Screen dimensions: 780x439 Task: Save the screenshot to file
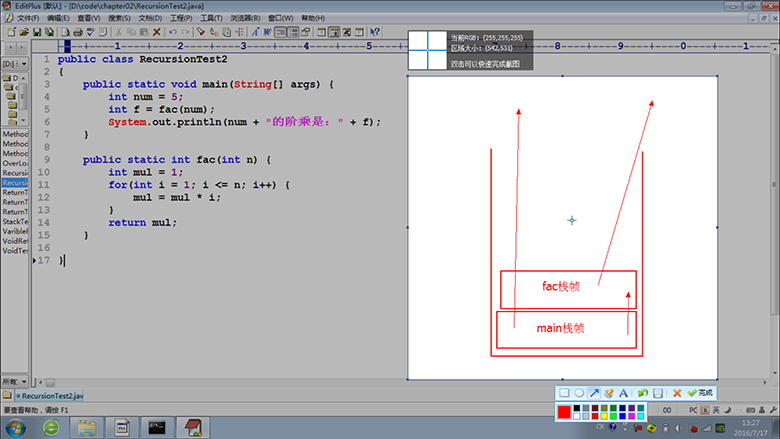[x=658, y=394]
